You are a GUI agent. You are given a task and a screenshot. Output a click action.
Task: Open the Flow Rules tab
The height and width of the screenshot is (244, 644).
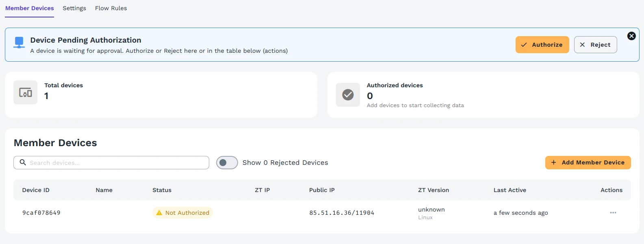click(x=111, y=8)
